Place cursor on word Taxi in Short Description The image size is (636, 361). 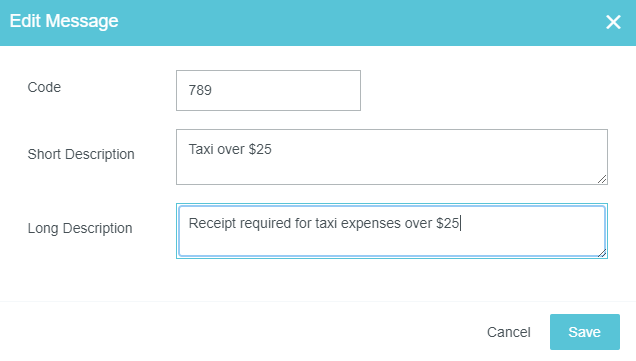click(x=201, y=149)
